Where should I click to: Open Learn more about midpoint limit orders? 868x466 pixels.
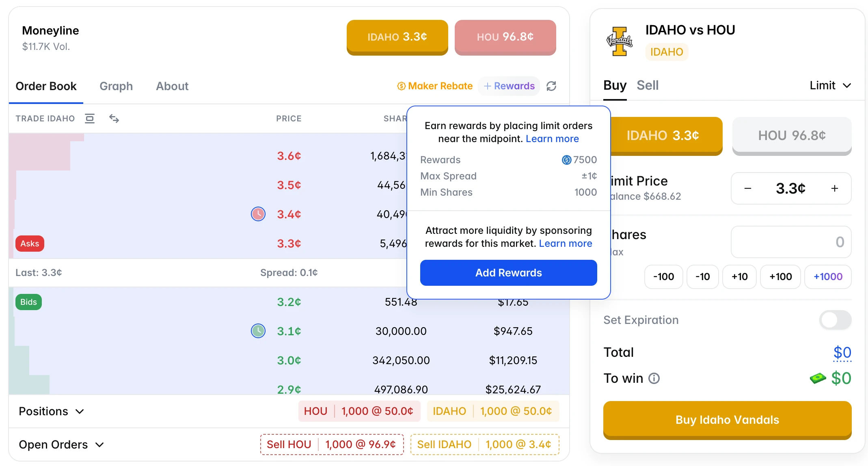point(552,138)
